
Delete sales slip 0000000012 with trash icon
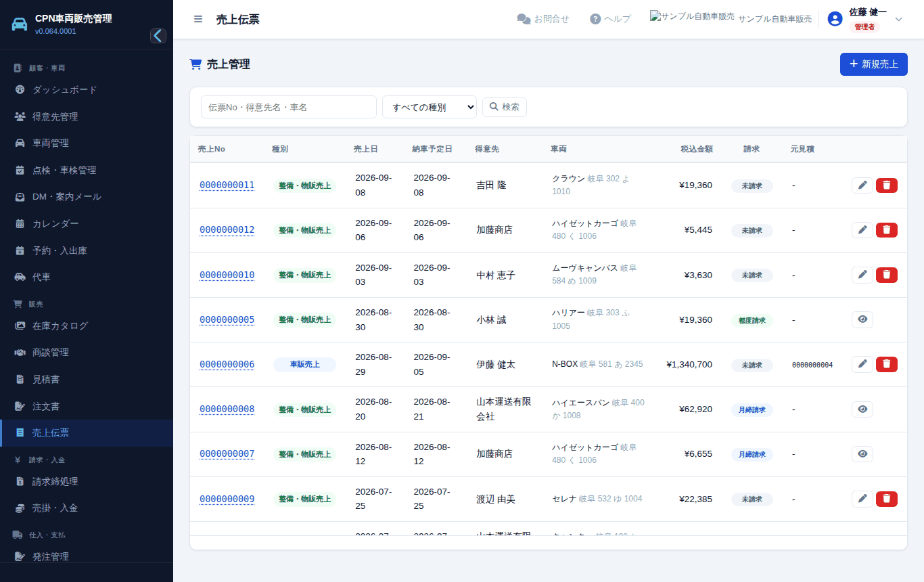point(887,230)
